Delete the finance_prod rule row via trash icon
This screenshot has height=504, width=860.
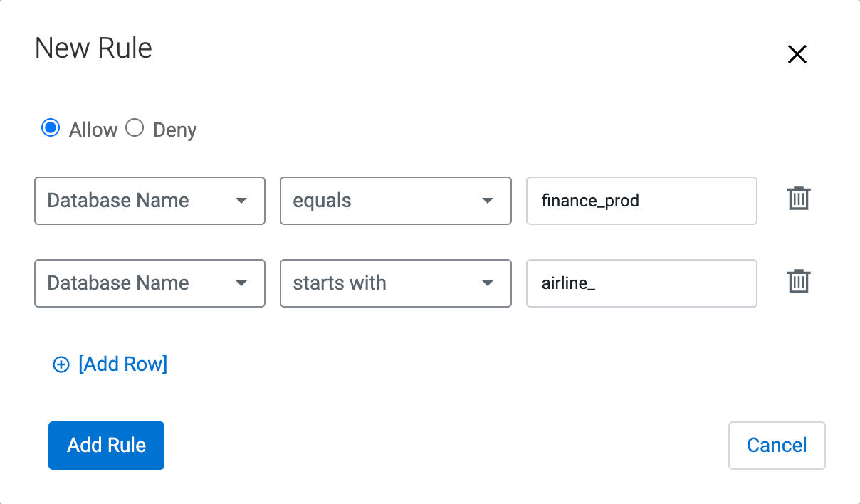click(799, 199)
